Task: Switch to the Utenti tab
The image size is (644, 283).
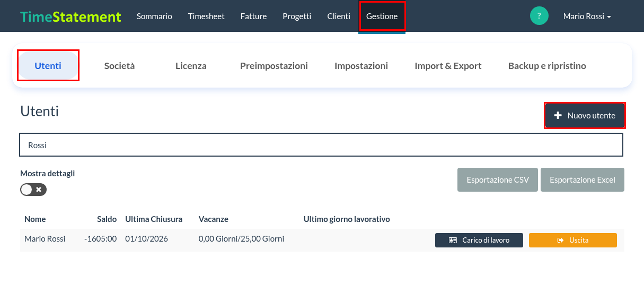Action: pyautogui.click(x=48, y=66)
